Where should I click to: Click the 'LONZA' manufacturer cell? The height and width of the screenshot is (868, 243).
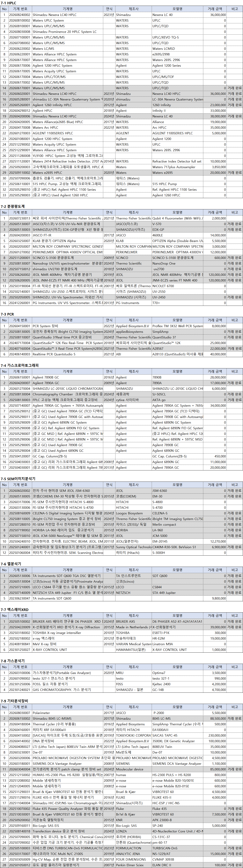pyautogui.click(x=133, y=831)
